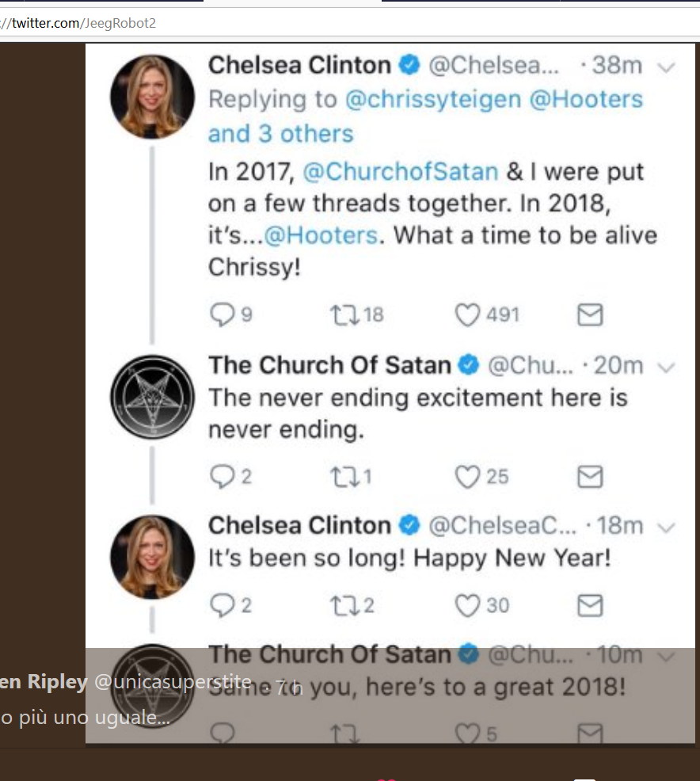Focus the browser address bar showing twitter.com/JeegRobot2
700x781 pixels.
317,23
